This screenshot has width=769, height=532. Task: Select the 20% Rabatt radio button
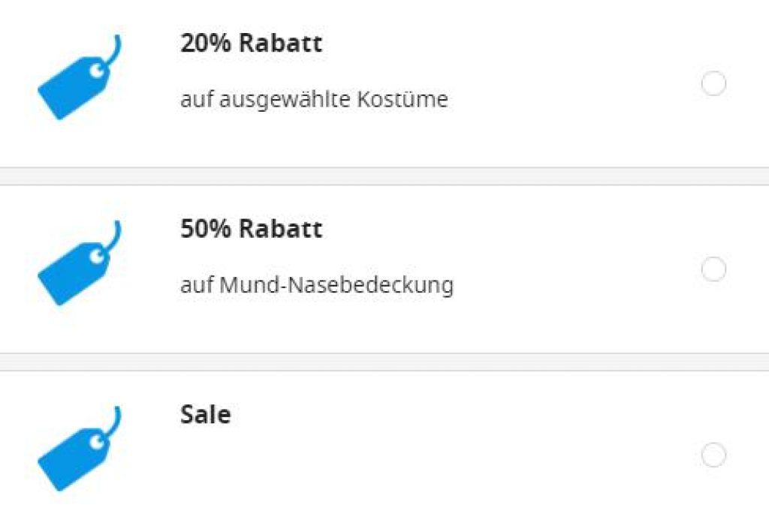713,83
